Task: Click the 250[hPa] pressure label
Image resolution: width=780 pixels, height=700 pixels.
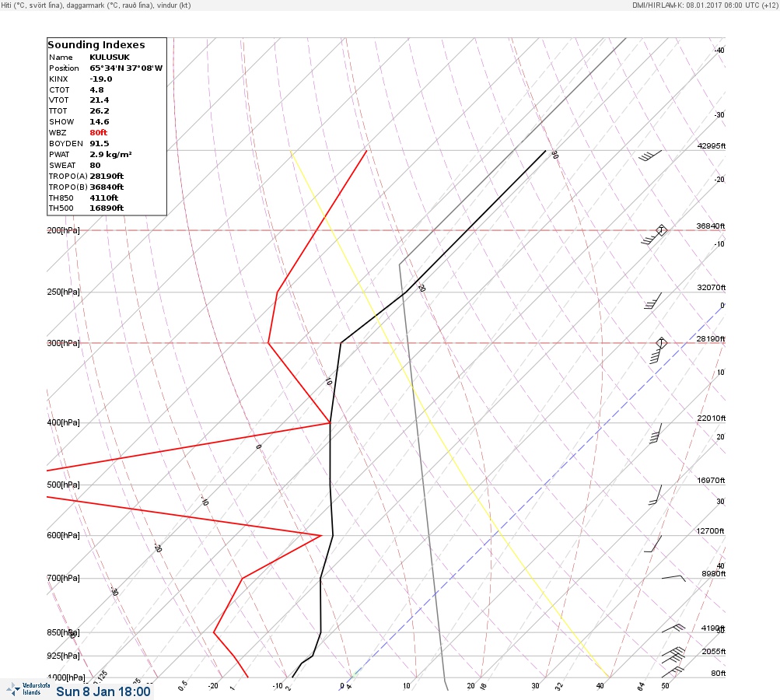Action: tap(63, 292)
